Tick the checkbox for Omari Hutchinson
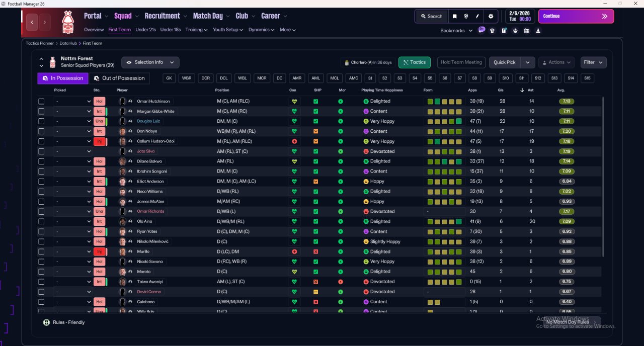This screenshot has width=644, height=346. (x=41, y=101)
